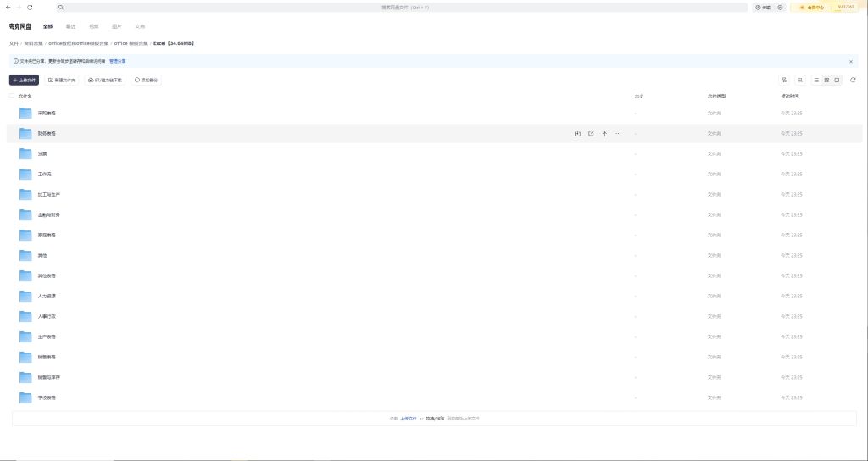Share the 财务表格 folder
868x461 pixels.
(x=591, y=133)
